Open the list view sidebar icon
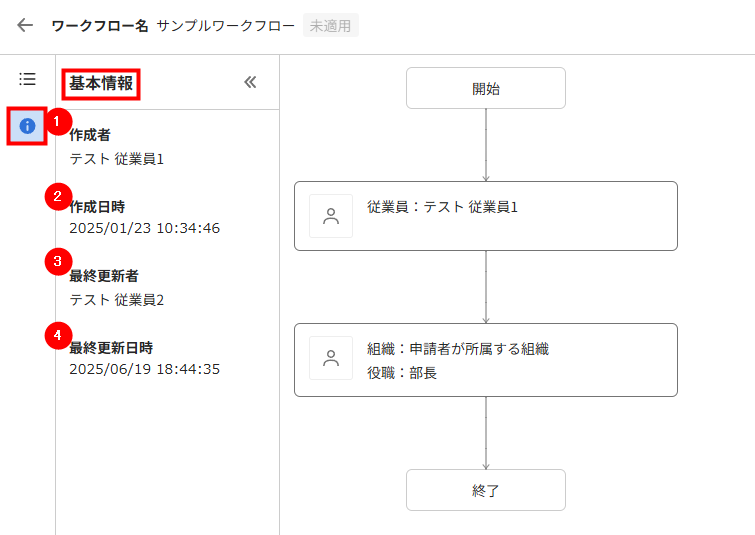Screen dimensions: 755x535 coord(27,78)
